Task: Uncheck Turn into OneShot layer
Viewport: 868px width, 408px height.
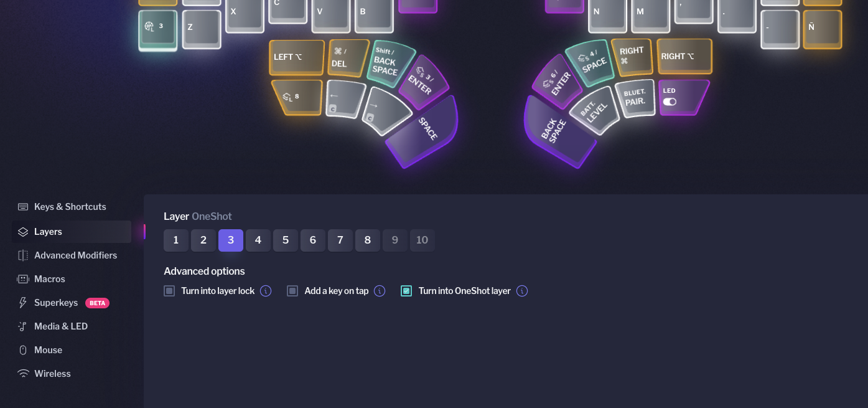Action: tap(406, 291)
